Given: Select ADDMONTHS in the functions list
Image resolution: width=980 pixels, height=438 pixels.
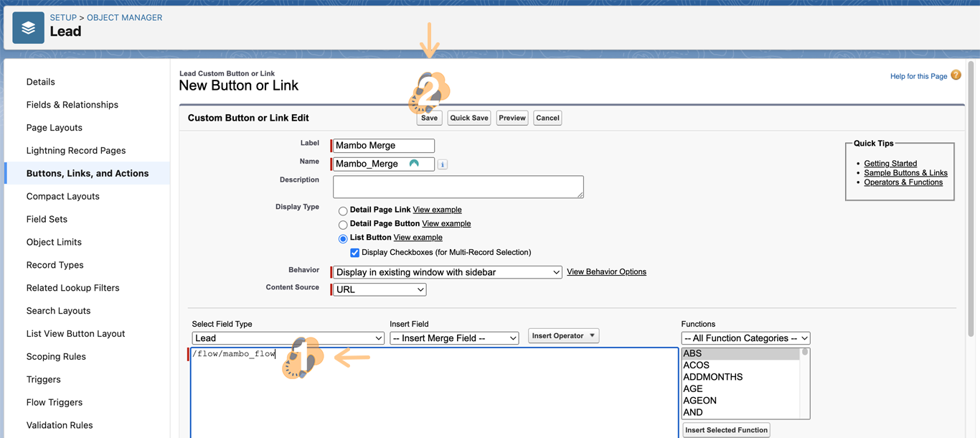Looking at the screenshot, I should 712,377.
